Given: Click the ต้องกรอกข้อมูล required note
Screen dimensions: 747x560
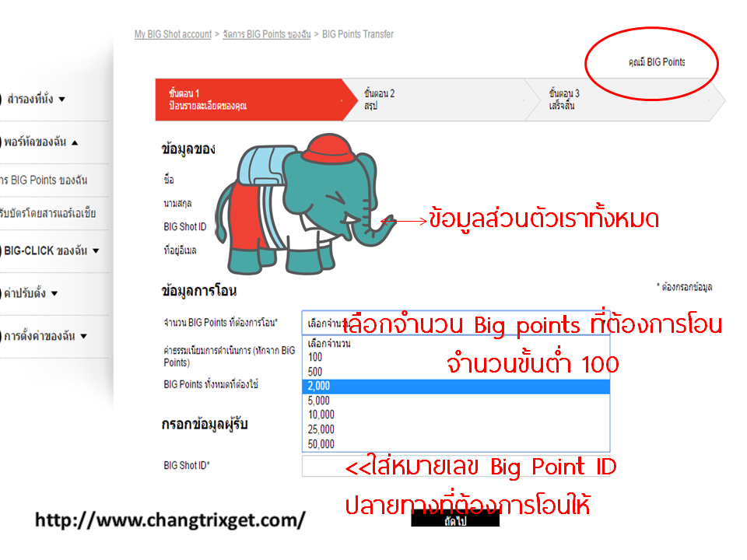Looking at the screenshot, I should click(684, 287).
